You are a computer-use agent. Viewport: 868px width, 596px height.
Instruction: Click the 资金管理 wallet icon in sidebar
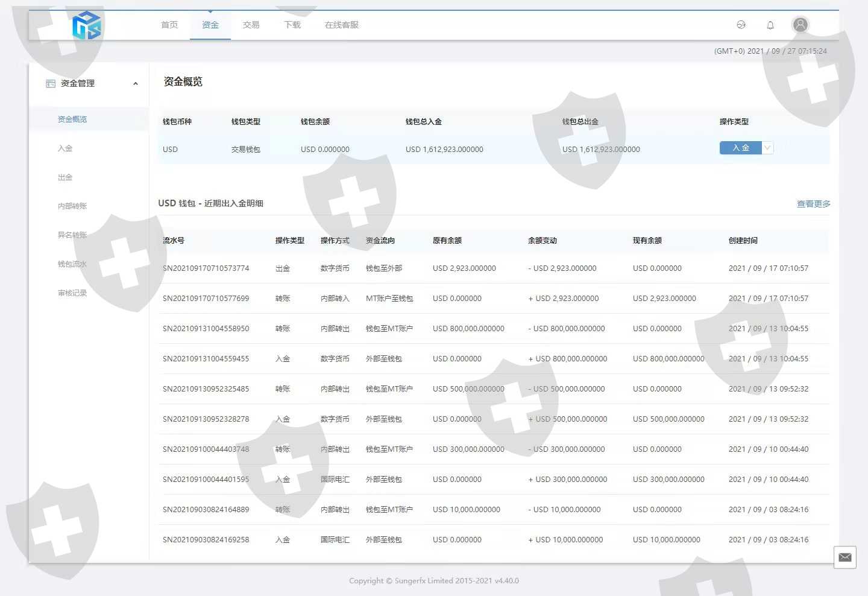51,83
